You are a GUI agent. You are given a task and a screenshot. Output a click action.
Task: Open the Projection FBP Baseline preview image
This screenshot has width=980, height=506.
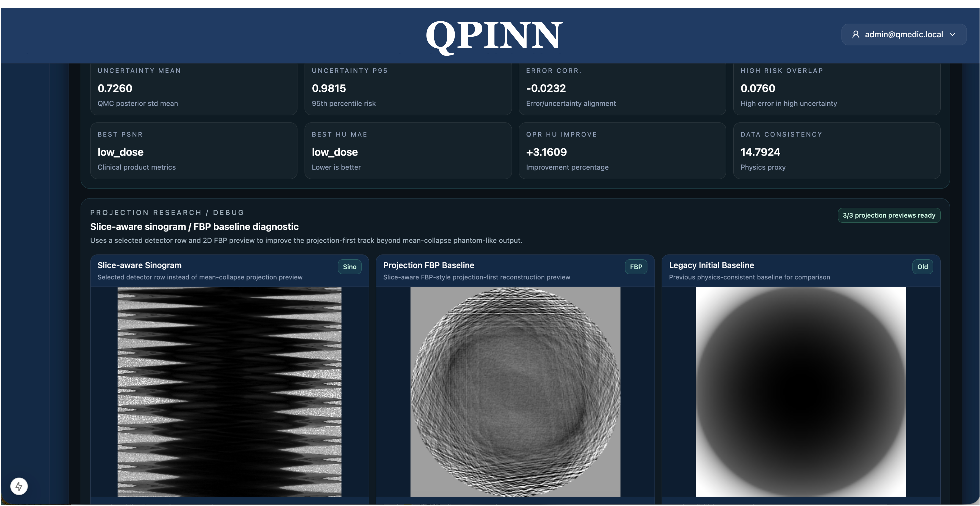click(515, 391)
